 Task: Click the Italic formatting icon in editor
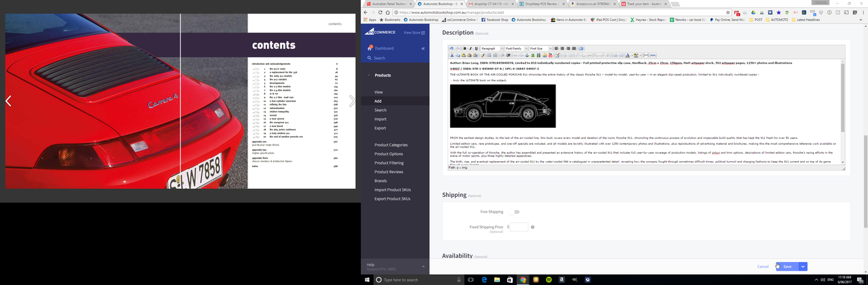coord(471,49)
